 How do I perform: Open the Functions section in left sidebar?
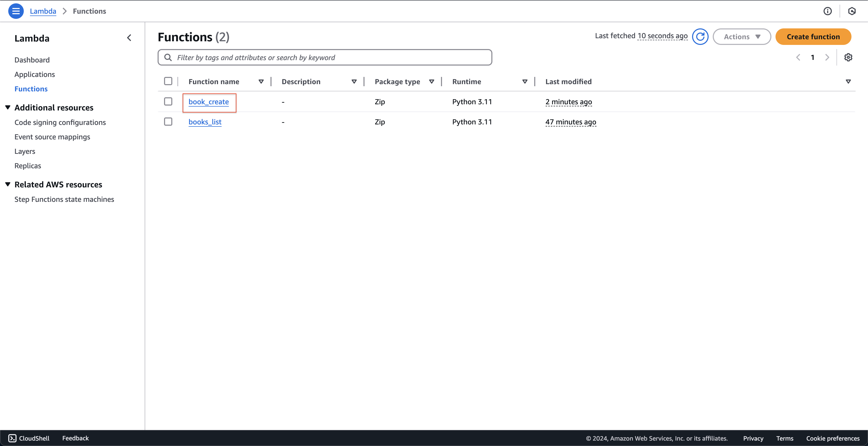click(x=31, y=88)
